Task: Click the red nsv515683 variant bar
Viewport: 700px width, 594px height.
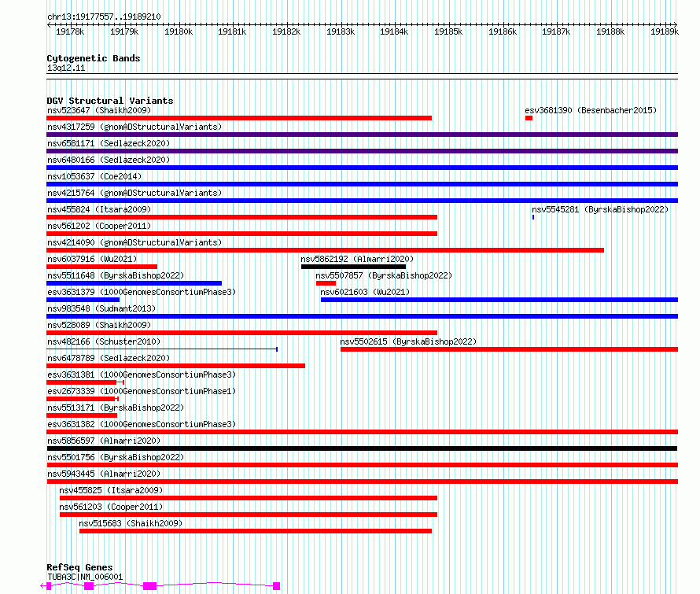Action: click(256, 532)
